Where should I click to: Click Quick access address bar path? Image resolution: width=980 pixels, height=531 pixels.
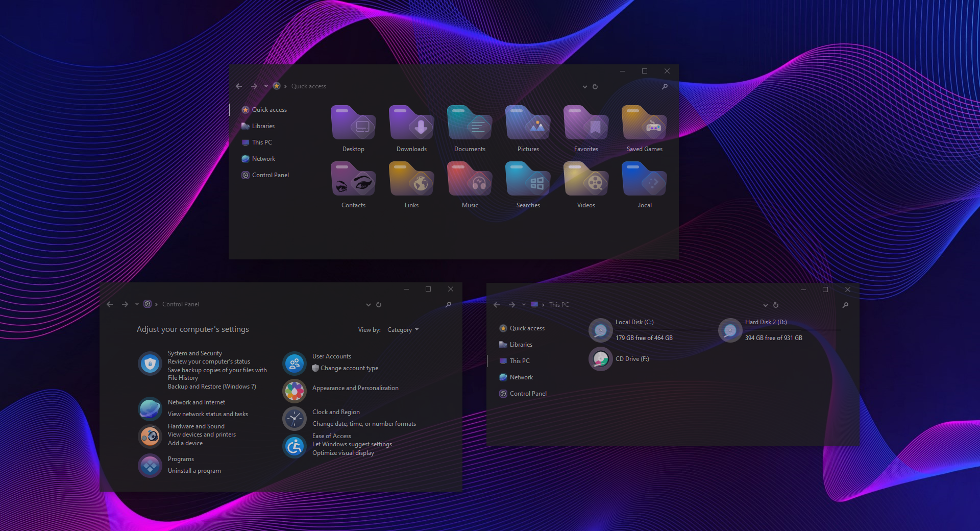308,86
